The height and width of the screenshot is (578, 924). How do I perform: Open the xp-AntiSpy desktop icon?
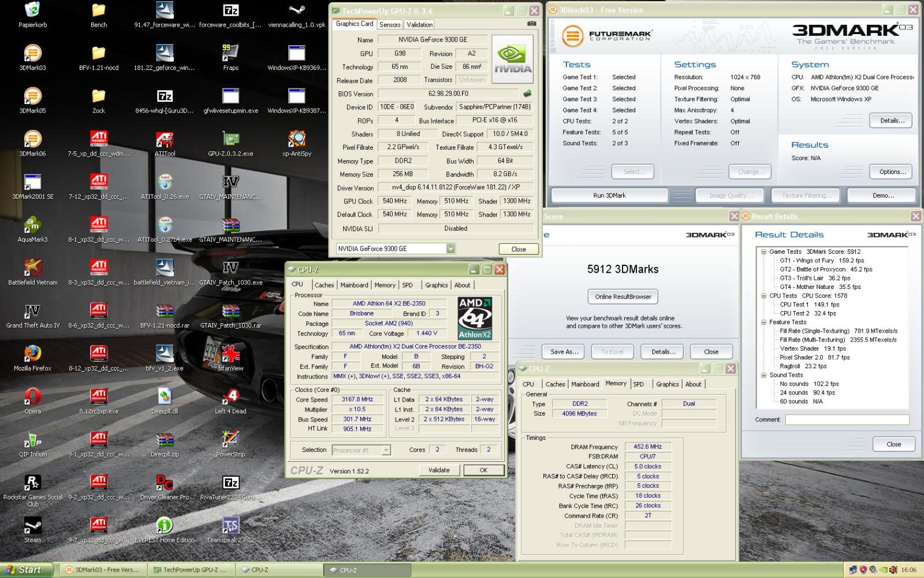coord(297,139)
